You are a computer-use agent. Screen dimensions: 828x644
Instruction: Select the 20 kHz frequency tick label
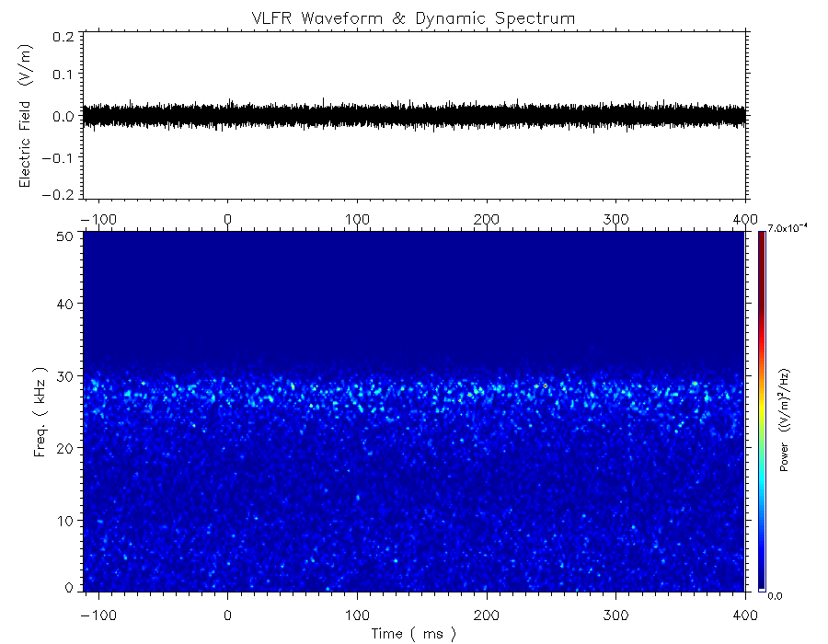click(64, 448)
